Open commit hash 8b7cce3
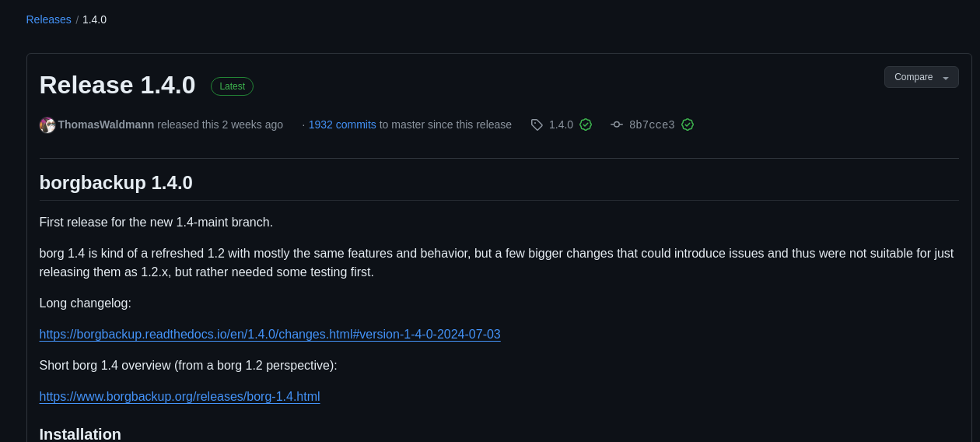Screen dimensions: 980x442 (652, 125)
